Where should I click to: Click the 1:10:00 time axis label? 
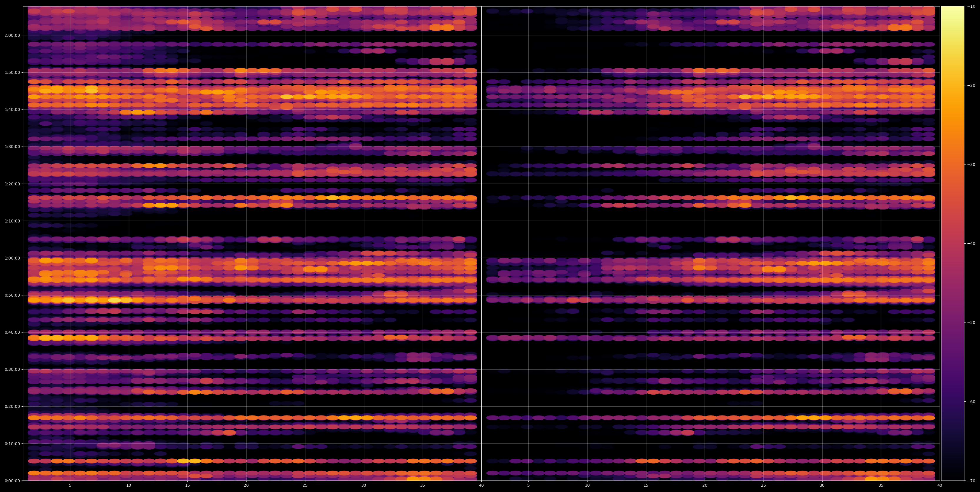[12, 221]
